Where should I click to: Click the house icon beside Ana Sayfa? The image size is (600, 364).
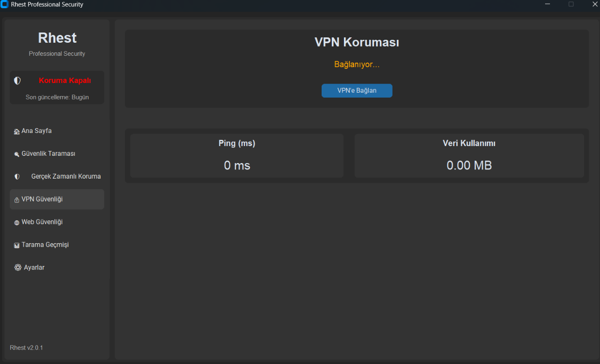coord(17,132)
